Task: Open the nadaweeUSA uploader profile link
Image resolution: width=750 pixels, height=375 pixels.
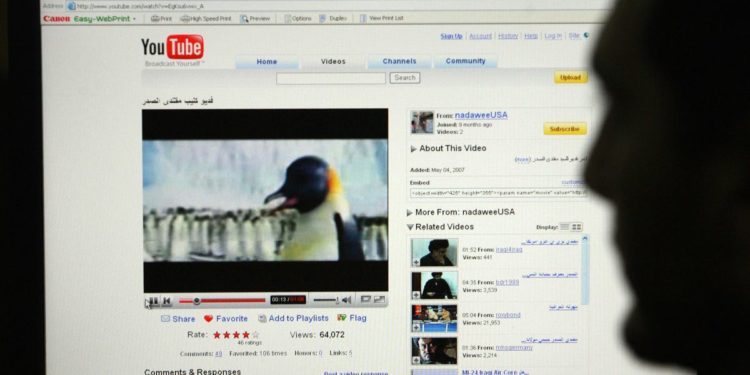Action: pos(481,115)
